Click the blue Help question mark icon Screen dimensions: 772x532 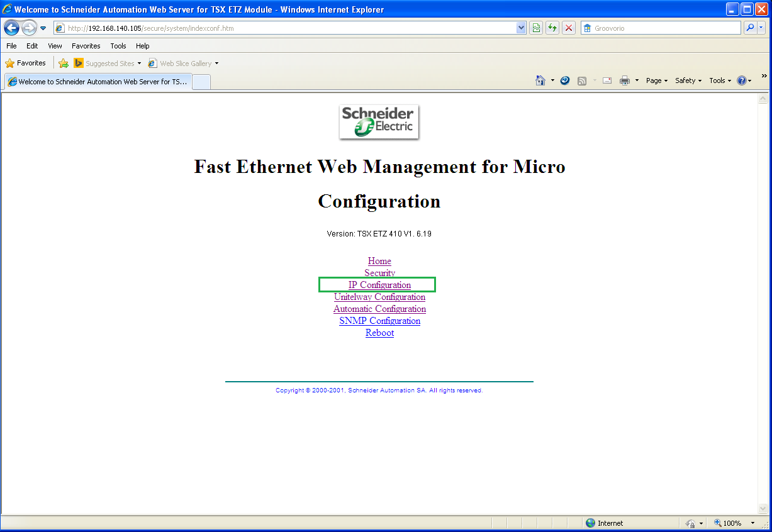coord(742,80)
